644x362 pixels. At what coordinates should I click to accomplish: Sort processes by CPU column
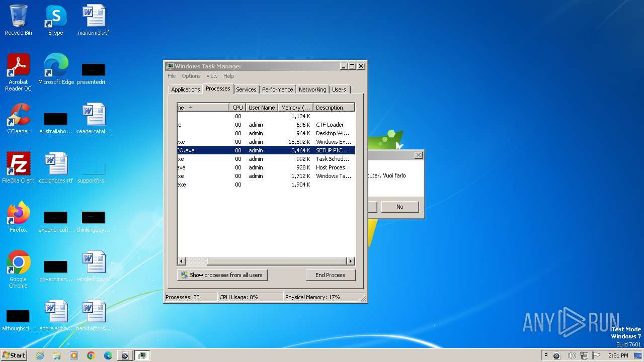point(237,108)
